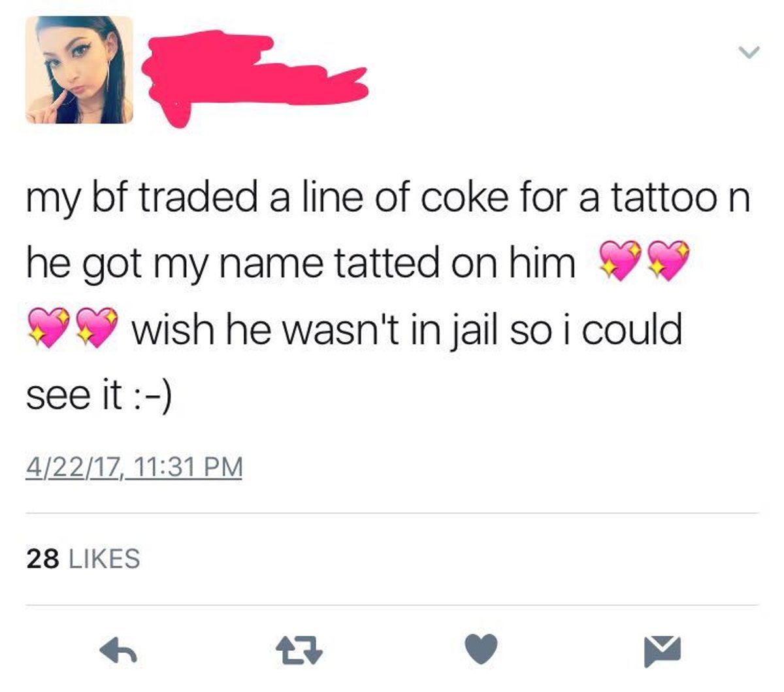Click the second sparkling heart emoji before 'wish'

point(98,326)
